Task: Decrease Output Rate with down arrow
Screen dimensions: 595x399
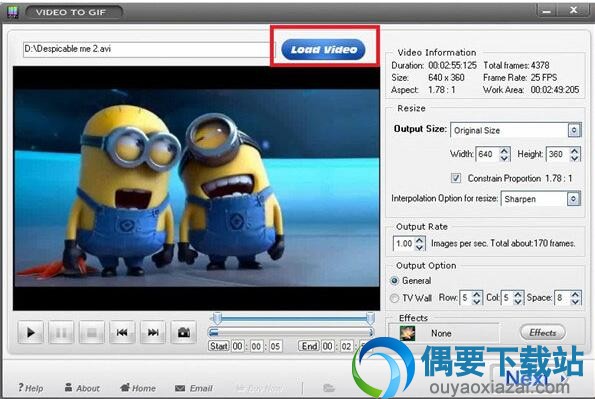Action: click(419, 247)
